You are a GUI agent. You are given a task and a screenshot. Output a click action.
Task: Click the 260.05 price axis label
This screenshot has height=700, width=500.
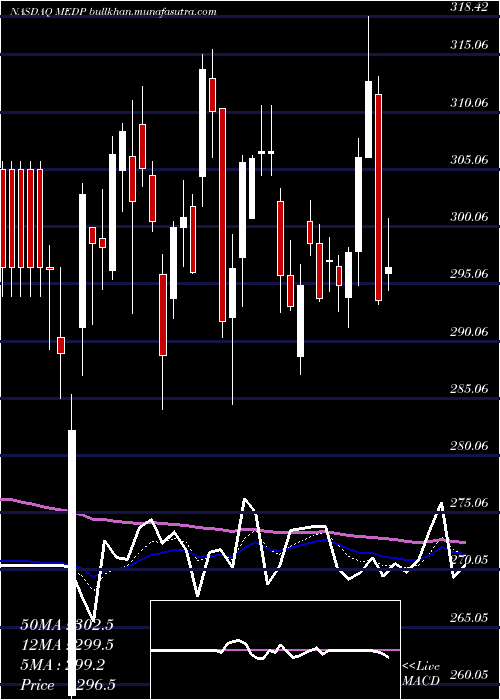[x=471, y=676]
